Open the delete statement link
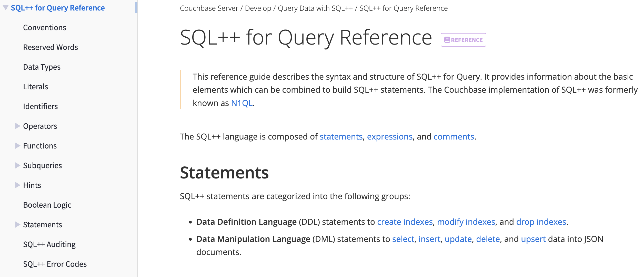The width and height of the screenshot is (644, 277). 488,239
